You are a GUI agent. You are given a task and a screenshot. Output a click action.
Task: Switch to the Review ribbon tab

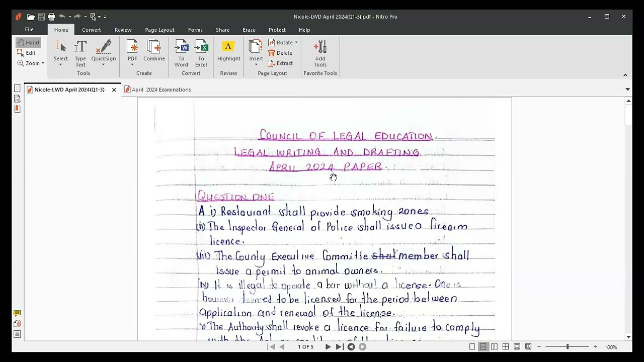pos(123,30)
